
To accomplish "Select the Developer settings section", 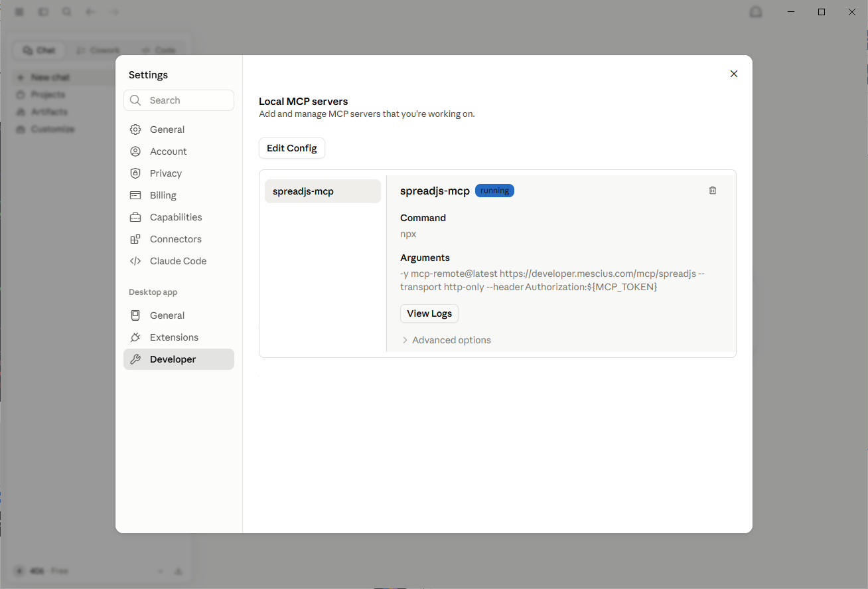I will pyautogui.click(x=179, y=359).
